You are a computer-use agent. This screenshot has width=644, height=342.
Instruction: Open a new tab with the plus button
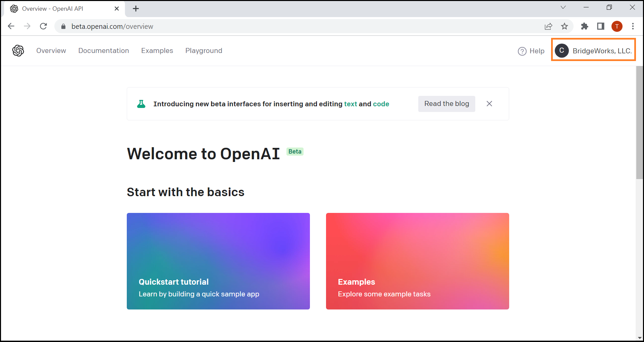click(x=136, y=9)
